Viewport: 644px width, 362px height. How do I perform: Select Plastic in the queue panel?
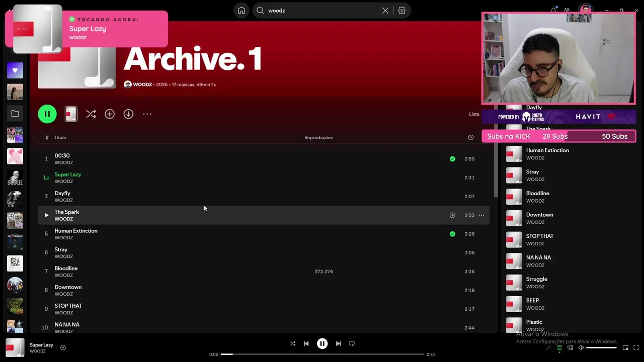tap(569, 325)
